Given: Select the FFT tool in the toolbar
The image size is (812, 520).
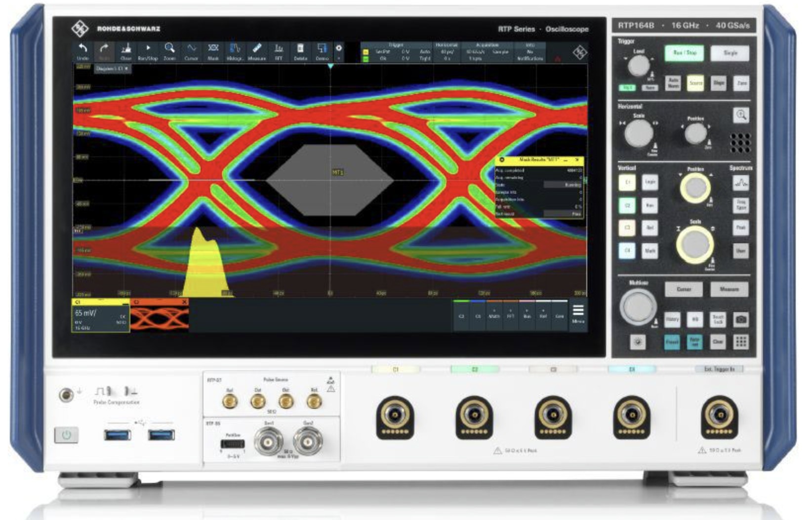Looking at the screenshot, I should click(x=279, y=51).
